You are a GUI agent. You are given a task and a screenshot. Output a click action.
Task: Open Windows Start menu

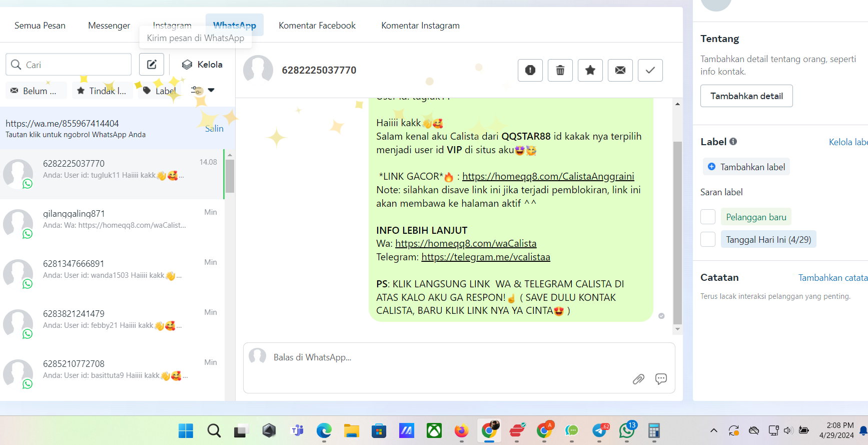(186, 430)
